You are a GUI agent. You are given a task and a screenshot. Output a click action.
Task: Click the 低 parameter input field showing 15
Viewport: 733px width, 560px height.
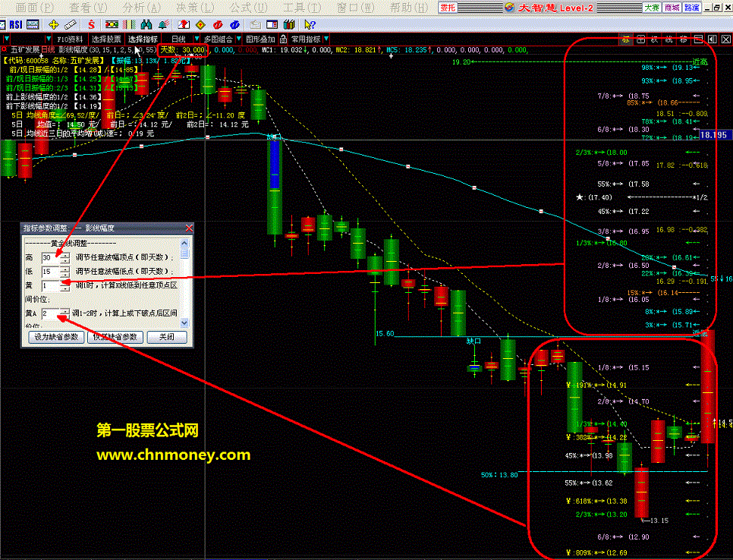point(51,272)
